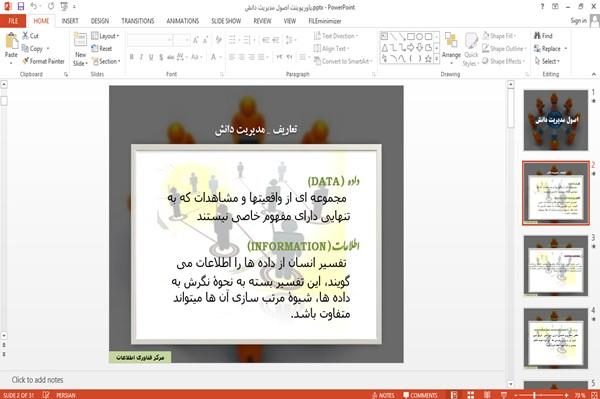Toggle Italic formatting

tap(141, 57)
